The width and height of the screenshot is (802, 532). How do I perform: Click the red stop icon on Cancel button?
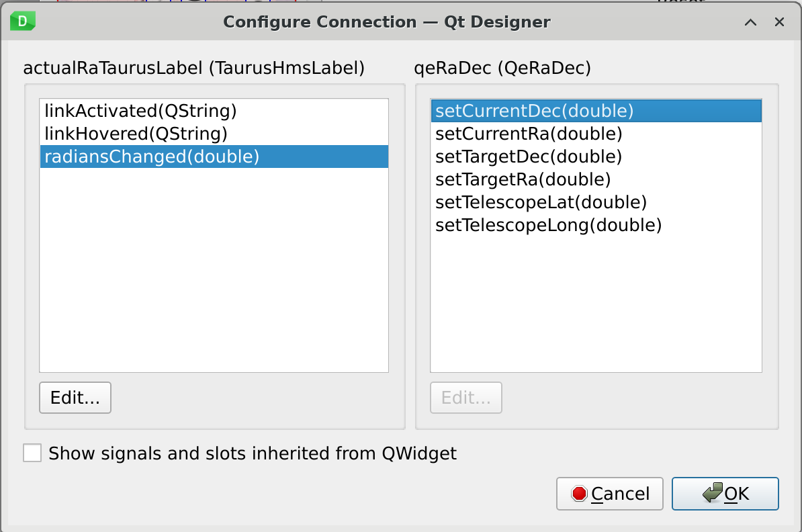click(578, 494)
